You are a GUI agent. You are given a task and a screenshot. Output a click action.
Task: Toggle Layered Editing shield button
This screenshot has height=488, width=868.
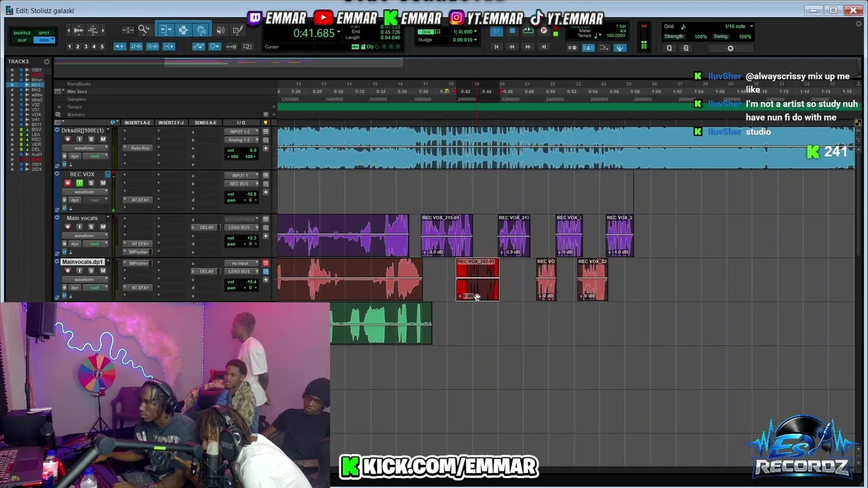coord(215,47)
